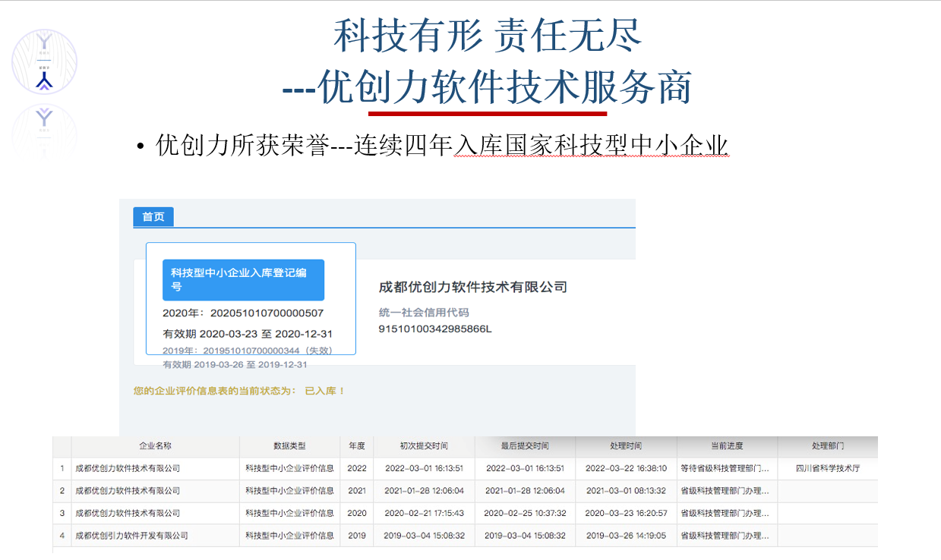
Task: Click processing time 2020-03-23 16:20:57
Action: [x=627, y=514]
